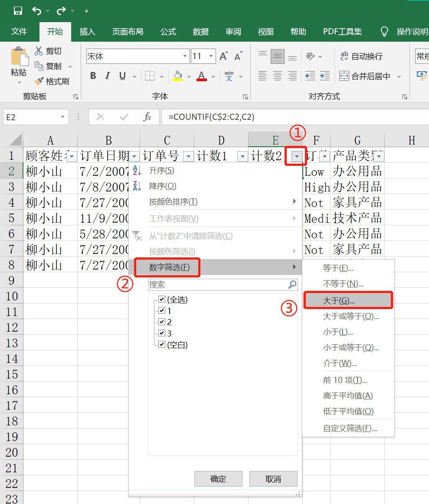Toggle Italic formatting

(x=108, y=76)
